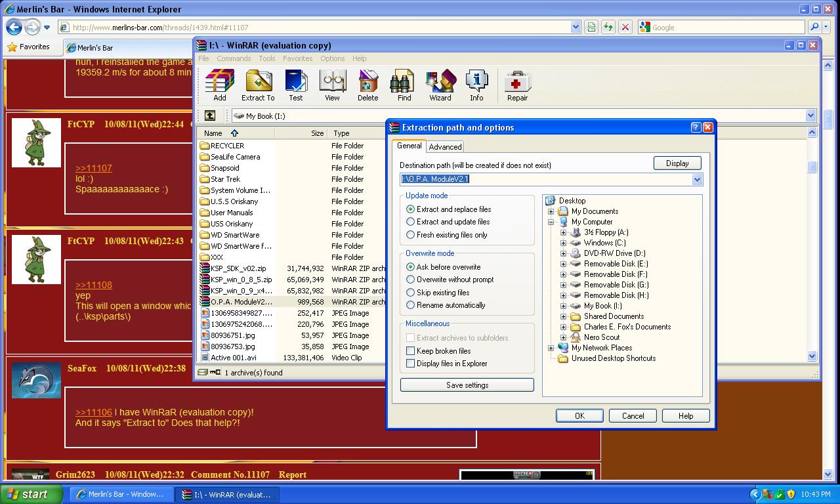
Task: Open the WinRAR File menu
Action: [x=204, y=58]
